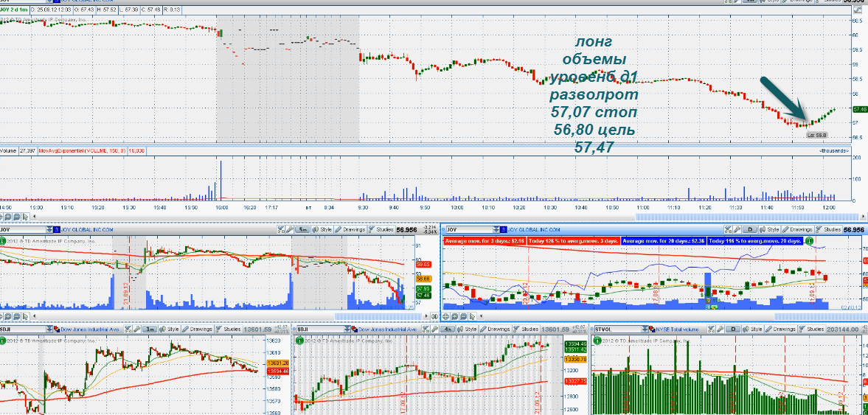Open Studies menu in the $TVOL chart

click(x=812, y=329)
